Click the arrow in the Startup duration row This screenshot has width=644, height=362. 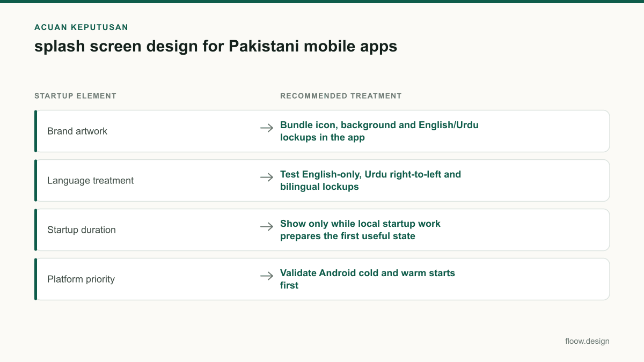pos(267,226)
